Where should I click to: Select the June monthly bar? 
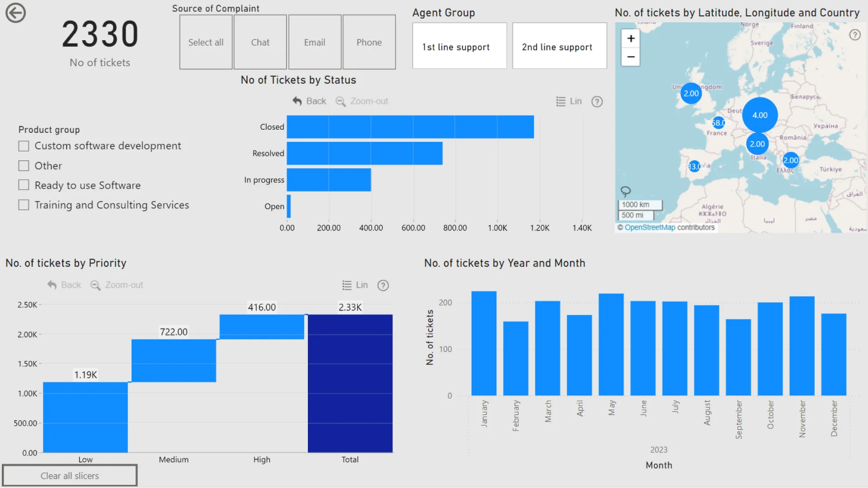[643, 348]
